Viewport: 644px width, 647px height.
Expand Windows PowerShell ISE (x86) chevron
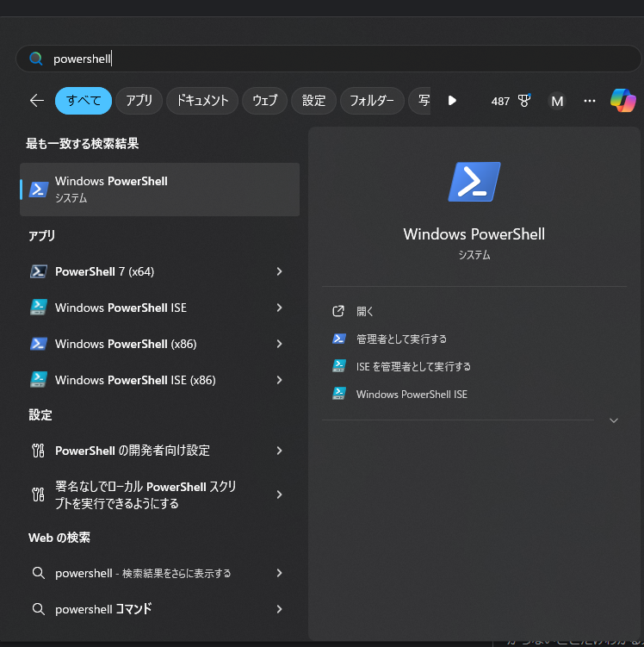(280, 380)
